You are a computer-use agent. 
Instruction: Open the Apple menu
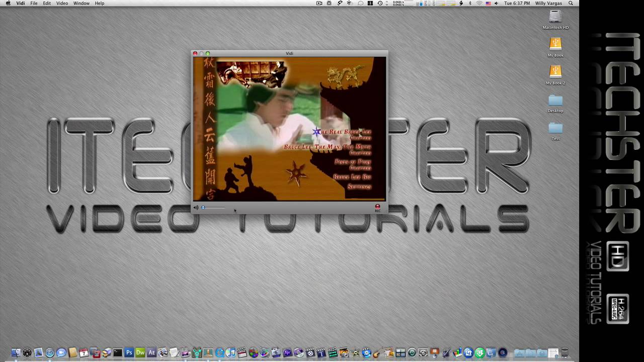pyautogui.click(x=8, y=3)
